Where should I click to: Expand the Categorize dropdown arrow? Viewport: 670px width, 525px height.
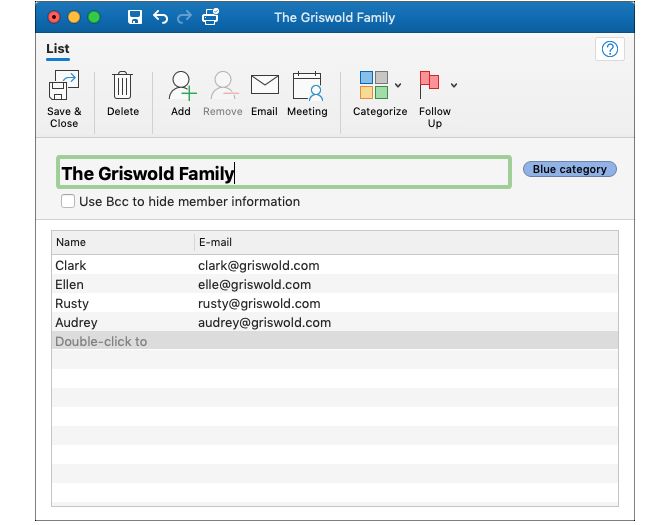click(398, 86)
